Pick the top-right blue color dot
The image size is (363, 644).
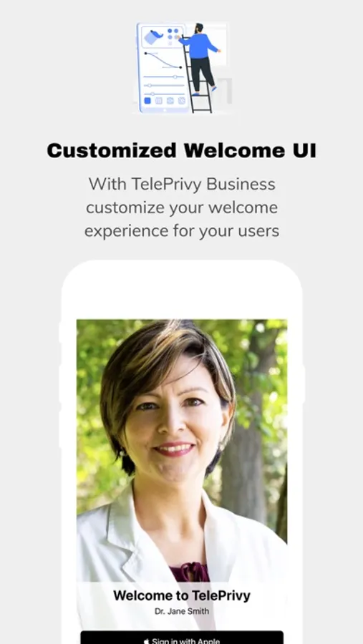pyautogui.click(x=176, y=31)
